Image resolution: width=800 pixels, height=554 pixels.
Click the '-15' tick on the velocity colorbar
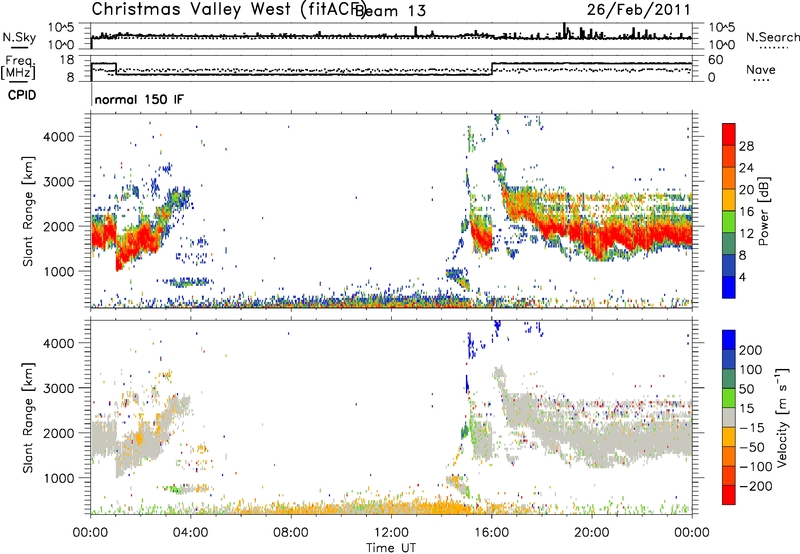pyautogui.click(x=752, y=427)
